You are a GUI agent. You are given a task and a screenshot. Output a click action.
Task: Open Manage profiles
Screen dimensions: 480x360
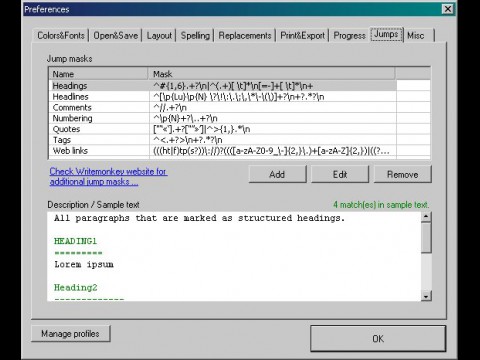[70, 334]
